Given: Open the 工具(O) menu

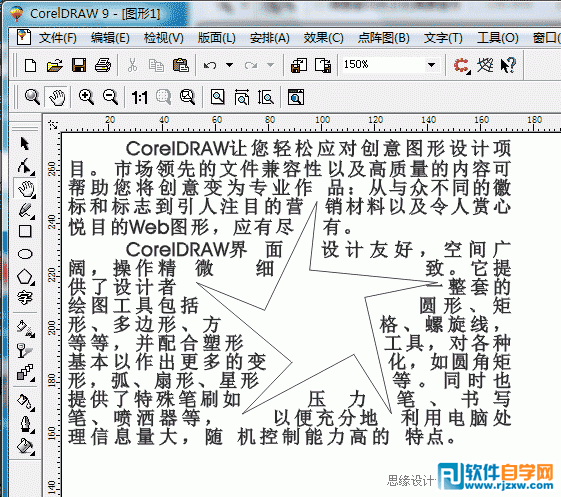Looking at the screenshot, I should click(x=497, y=38).
